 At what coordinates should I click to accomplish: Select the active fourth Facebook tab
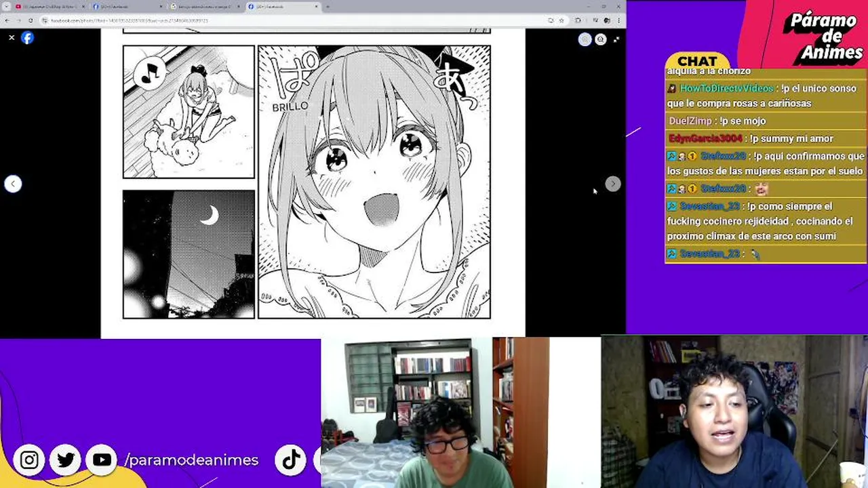[x=283, y=7]
